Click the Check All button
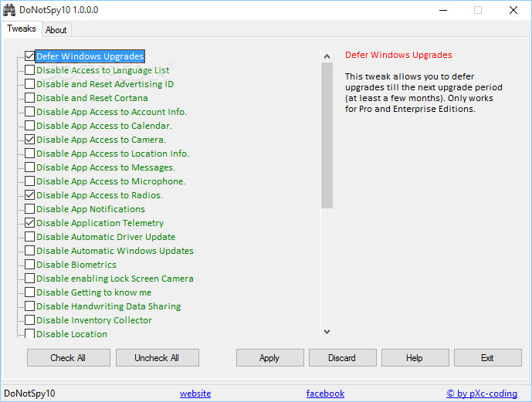 (69, 357)
